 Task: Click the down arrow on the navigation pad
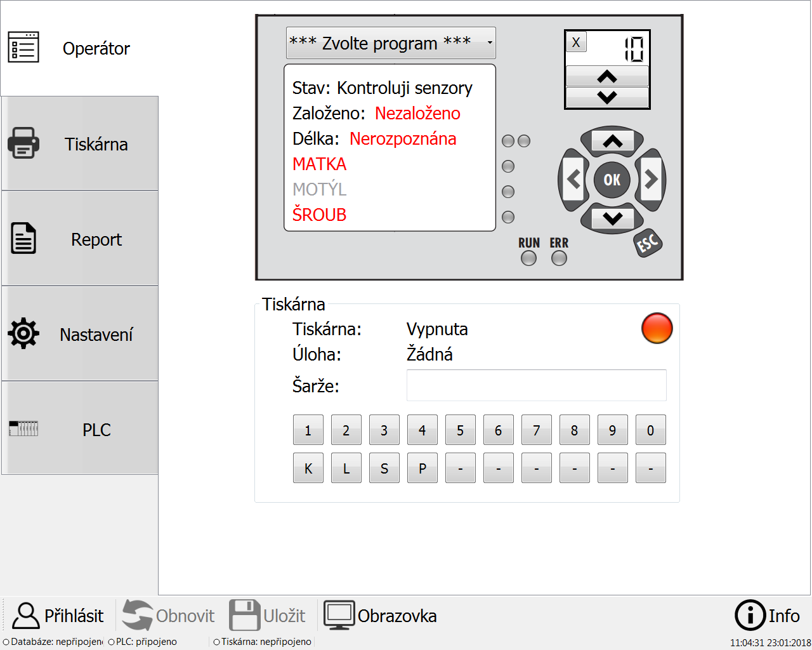(x=612, y=218)
